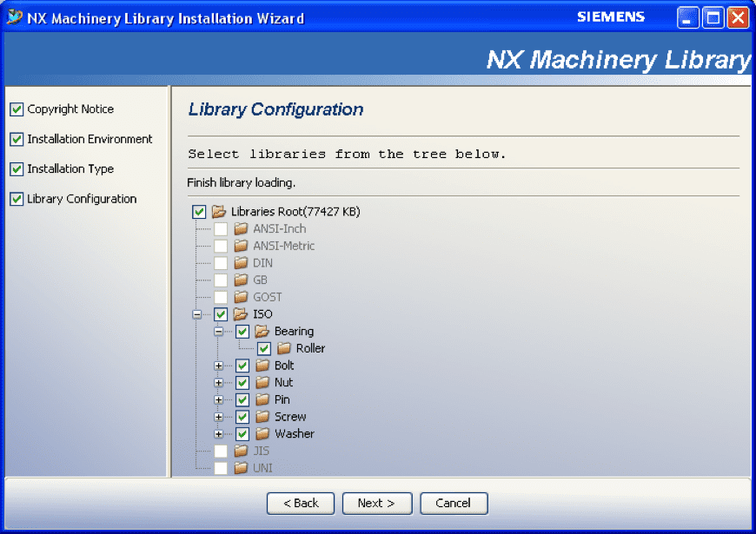Click the Nut folder icon
Screen dimensions: 756x534
262,382
